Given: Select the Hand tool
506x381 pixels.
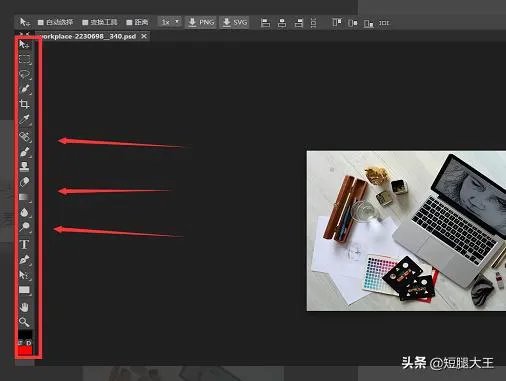Looking at the screenshot, I should [x=24, y=307].
